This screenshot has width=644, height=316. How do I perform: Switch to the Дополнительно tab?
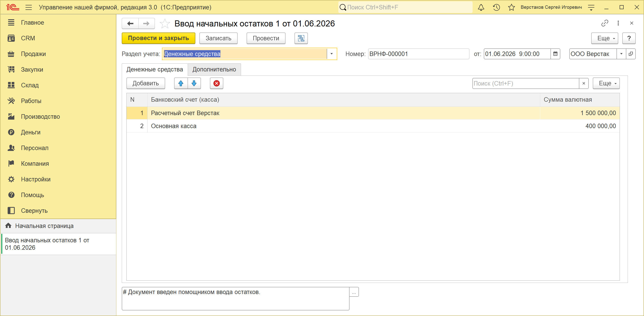(214, 69)
